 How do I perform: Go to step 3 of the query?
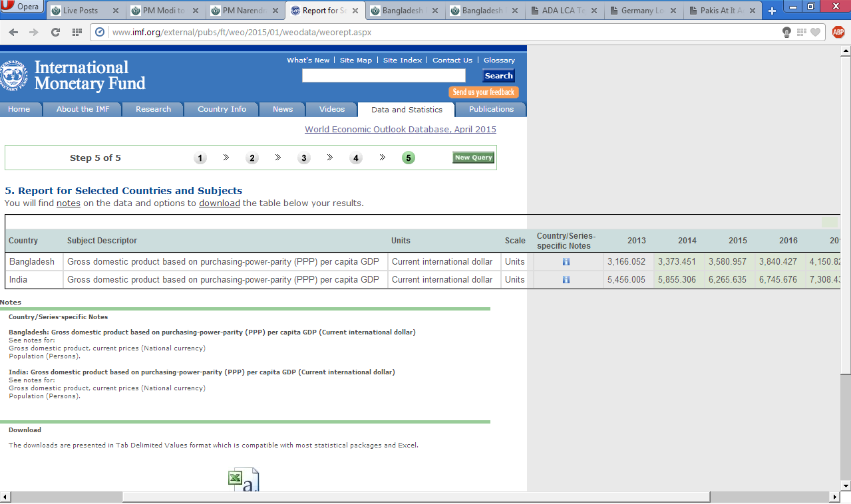(304, 158)
